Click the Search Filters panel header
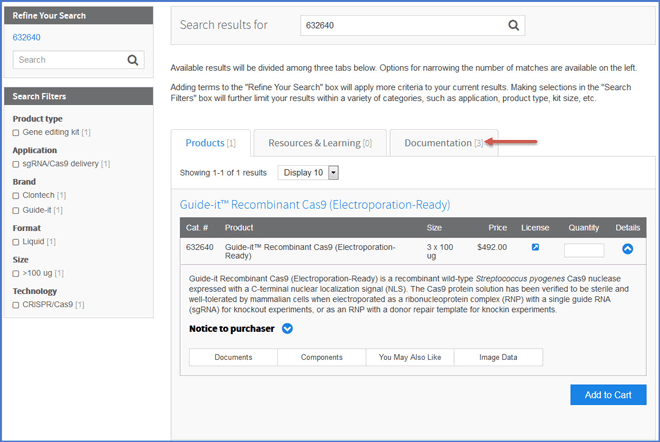The width and height of the screenshot is (660, 442). (x=79, y=96)
